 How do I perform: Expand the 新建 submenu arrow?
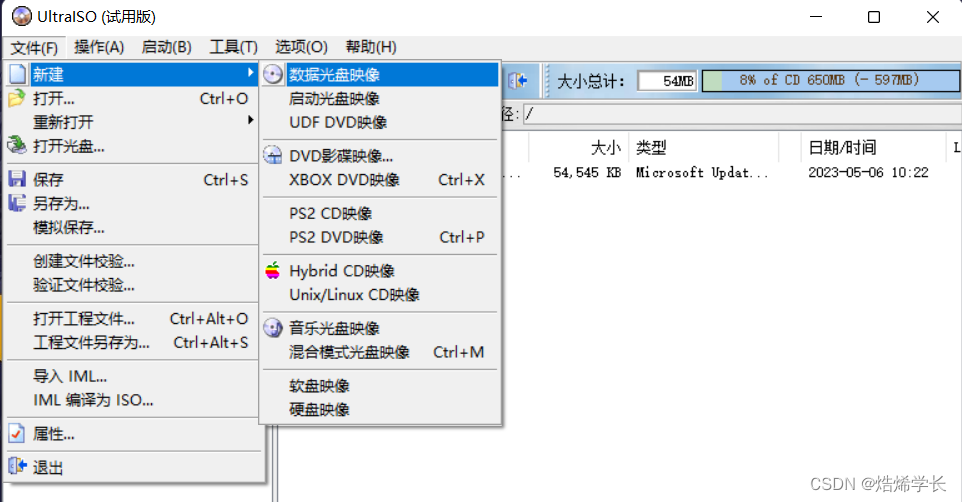[x=250, y=73]
